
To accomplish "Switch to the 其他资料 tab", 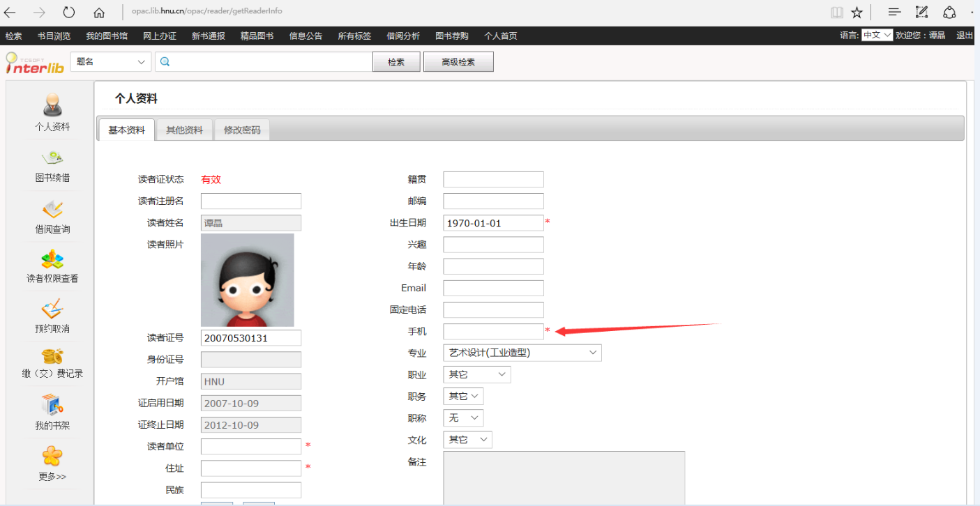I will [x=184, y=130].
